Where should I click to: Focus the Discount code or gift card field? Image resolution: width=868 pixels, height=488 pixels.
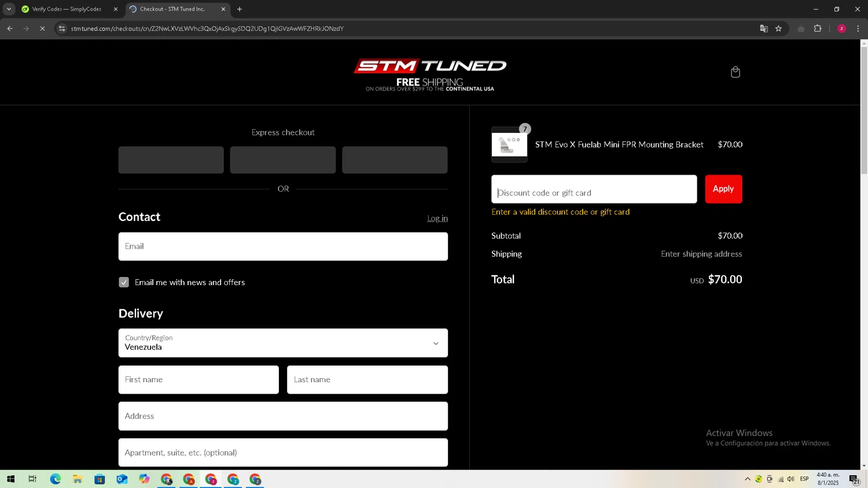[x=594, y=189]
